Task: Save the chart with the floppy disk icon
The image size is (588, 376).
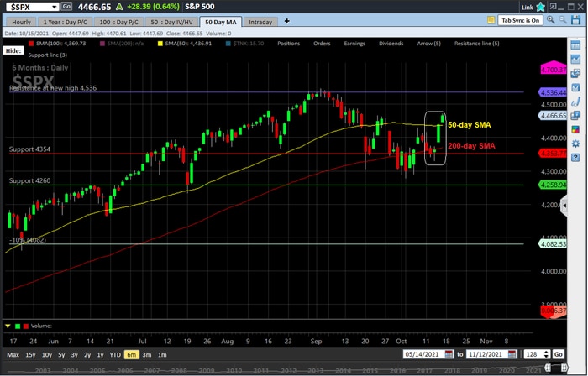Action: pos(576,20)
